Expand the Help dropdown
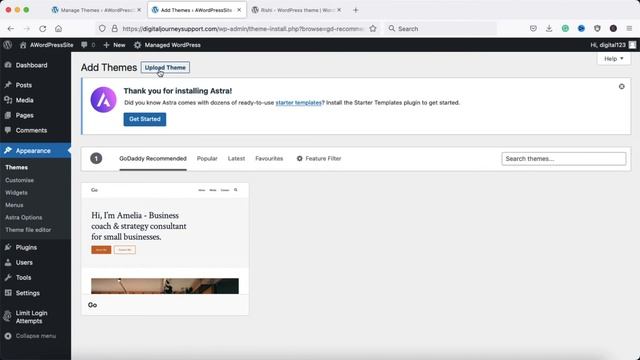 point(614,59)
